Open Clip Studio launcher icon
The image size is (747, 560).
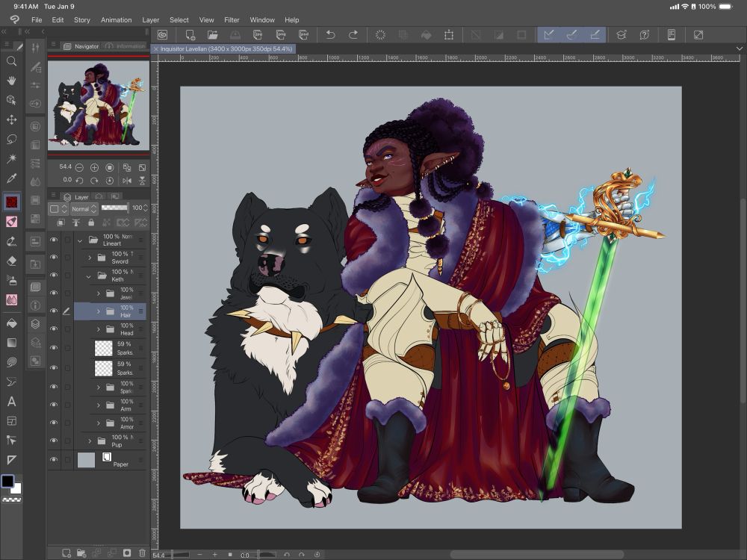[162, 35]
